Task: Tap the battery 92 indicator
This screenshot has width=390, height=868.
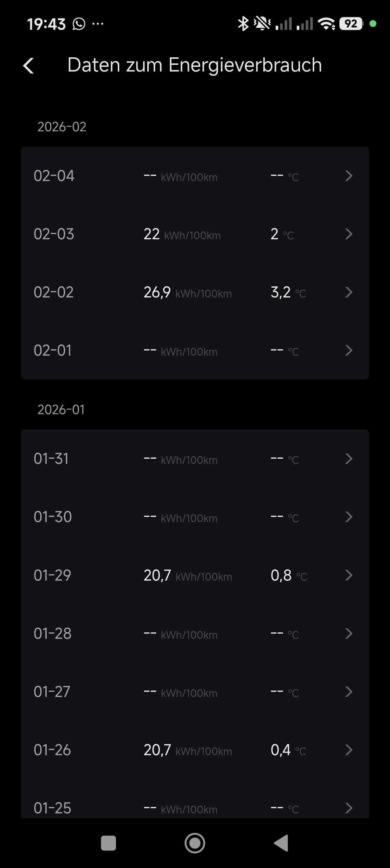Action: (x=351, y=24)
